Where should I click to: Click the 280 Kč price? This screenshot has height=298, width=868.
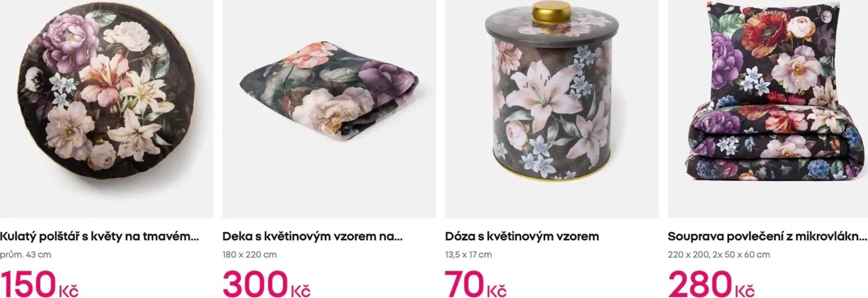point(711,284)
